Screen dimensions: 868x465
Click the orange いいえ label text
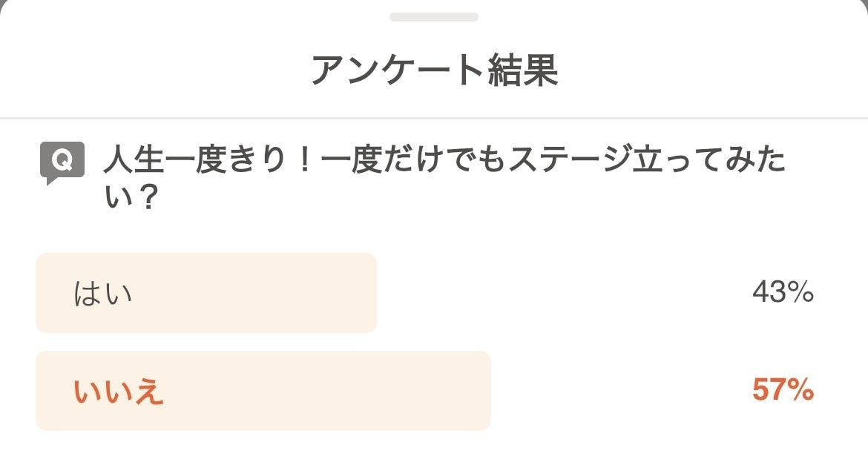click(x=119, y=392)
